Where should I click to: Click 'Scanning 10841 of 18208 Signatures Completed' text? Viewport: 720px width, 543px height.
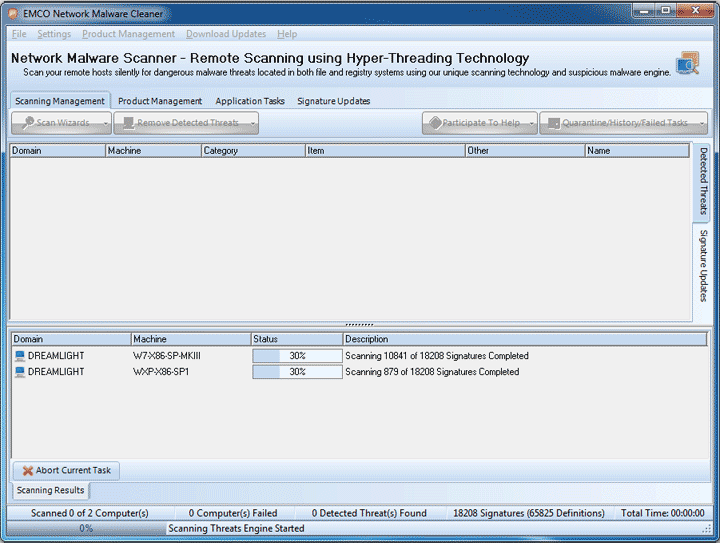(x=437, y=356)
